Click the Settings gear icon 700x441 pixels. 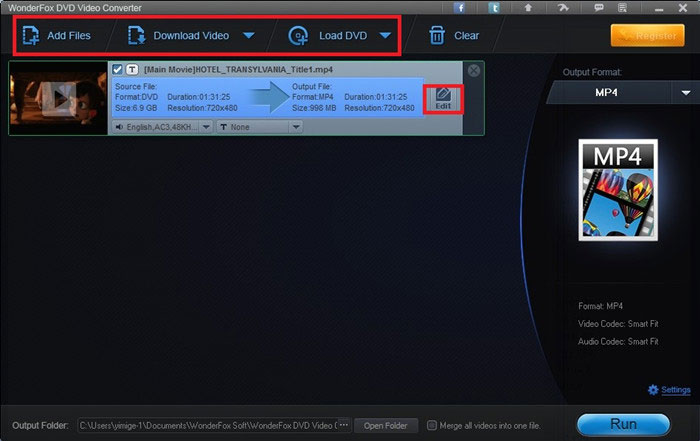point(653,390)
